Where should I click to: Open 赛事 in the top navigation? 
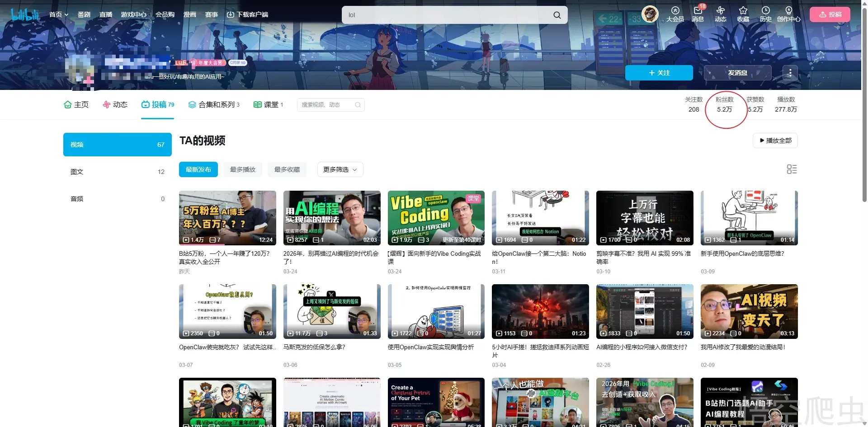pyautogui.click(x=212, y=14)
